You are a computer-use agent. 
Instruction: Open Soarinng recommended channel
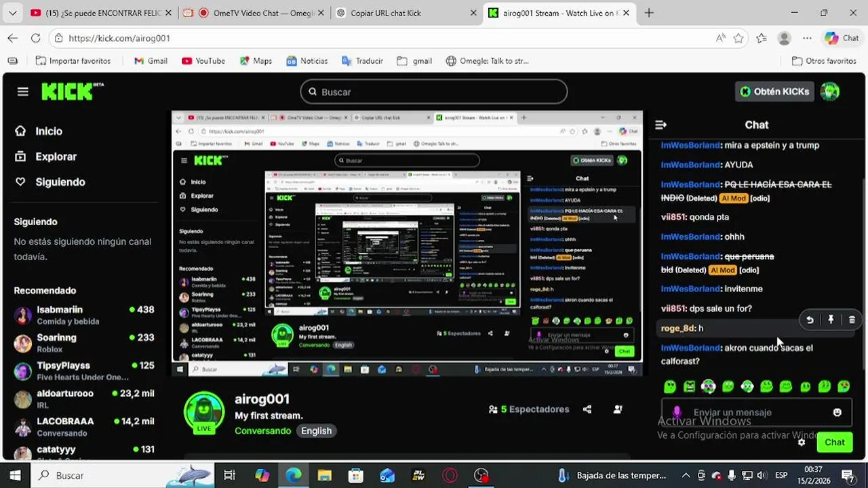[83, 343]
